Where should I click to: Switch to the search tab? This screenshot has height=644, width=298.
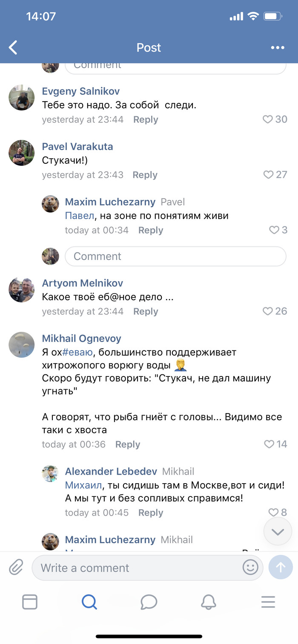tap(89, 602)
